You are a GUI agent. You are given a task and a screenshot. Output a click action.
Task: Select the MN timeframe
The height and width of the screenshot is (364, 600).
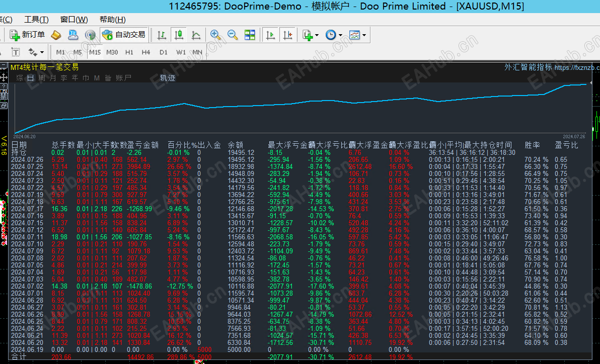pos(197,52)
